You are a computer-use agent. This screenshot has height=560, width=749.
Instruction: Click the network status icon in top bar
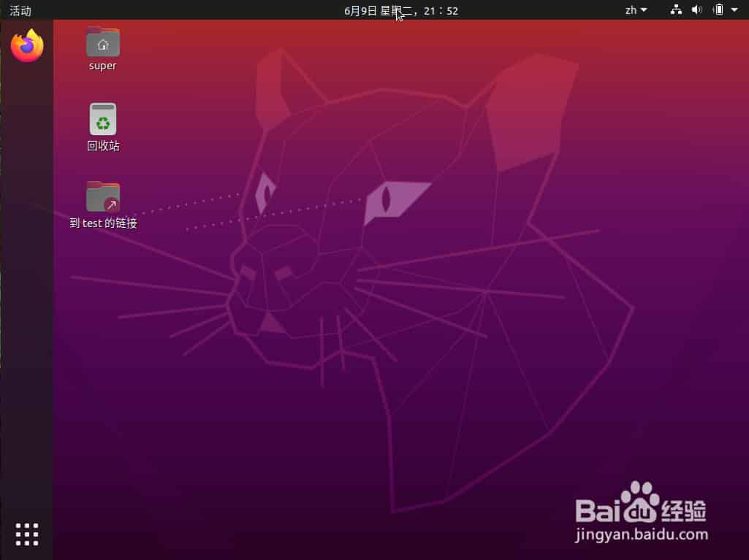click(675, 9)
